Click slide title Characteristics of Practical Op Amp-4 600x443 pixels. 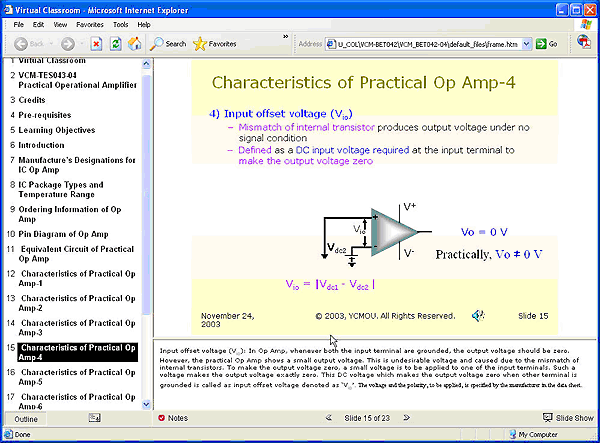pyautogui.click(x=364, y=83)
